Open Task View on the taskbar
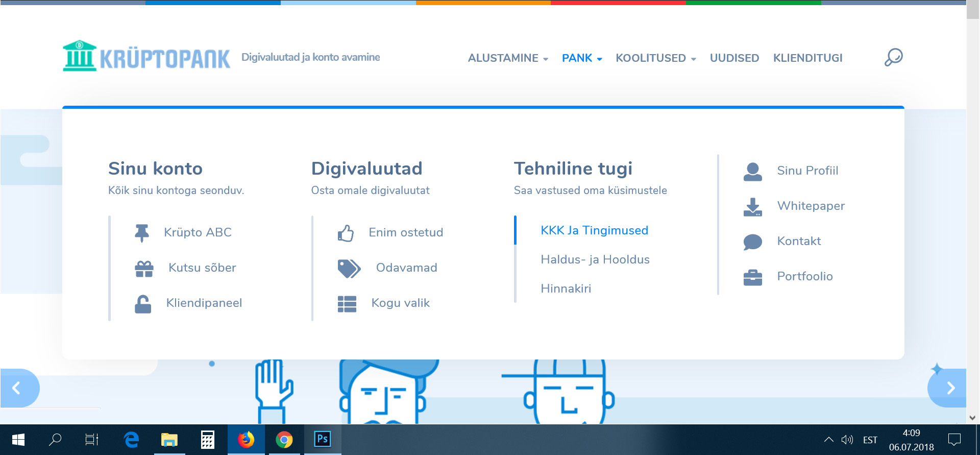The image size is (980, 455). click(92, 440)
